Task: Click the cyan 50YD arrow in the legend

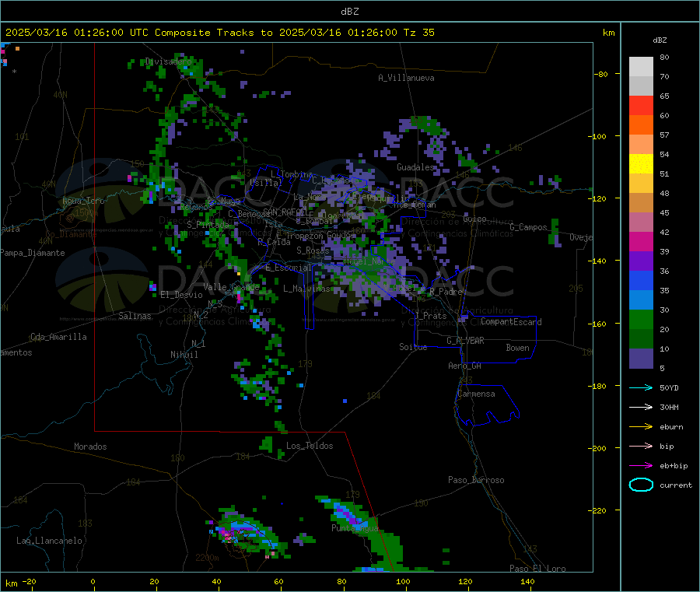Action: [x=641, y=387]
